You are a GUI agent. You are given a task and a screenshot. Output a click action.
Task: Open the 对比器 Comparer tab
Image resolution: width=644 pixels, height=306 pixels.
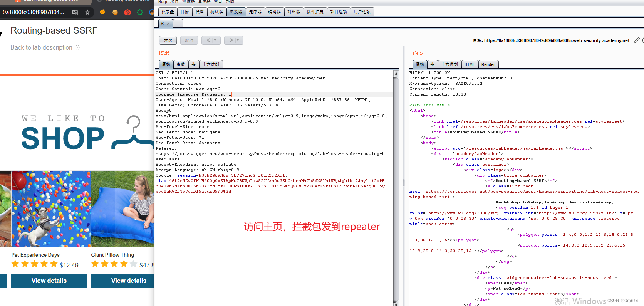[293, 12]
